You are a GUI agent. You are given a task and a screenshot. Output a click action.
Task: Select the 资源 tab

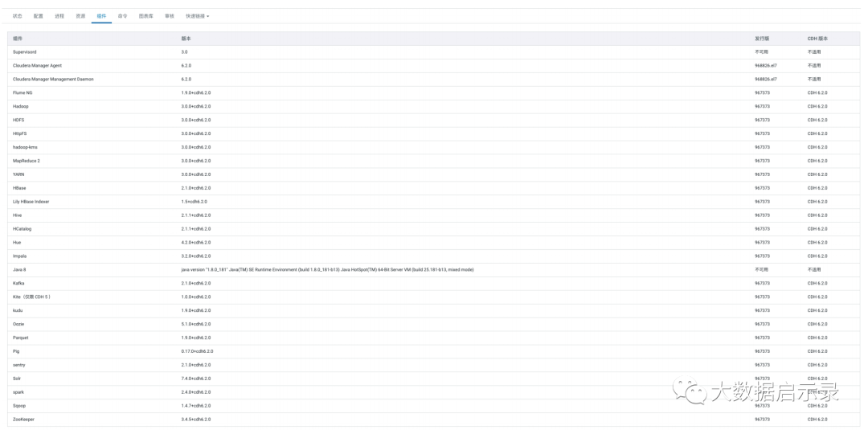coord(80,16)
